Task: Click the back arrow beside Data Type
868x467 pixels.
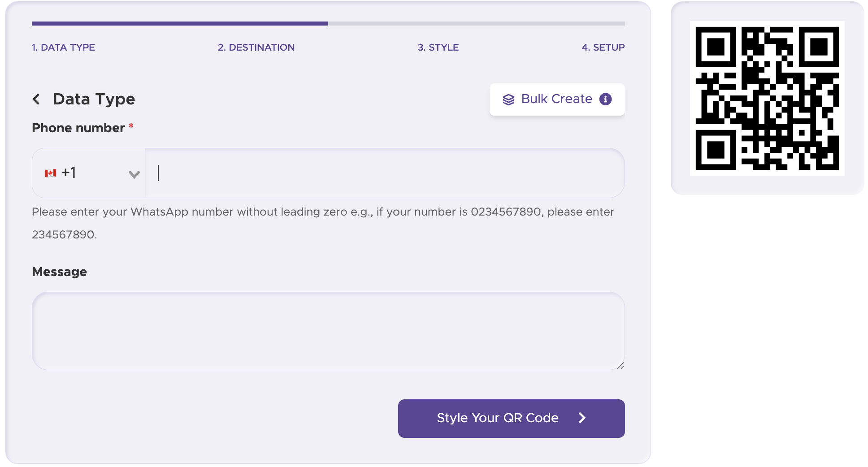Action: pyautogui.click(x=37, y=99)
